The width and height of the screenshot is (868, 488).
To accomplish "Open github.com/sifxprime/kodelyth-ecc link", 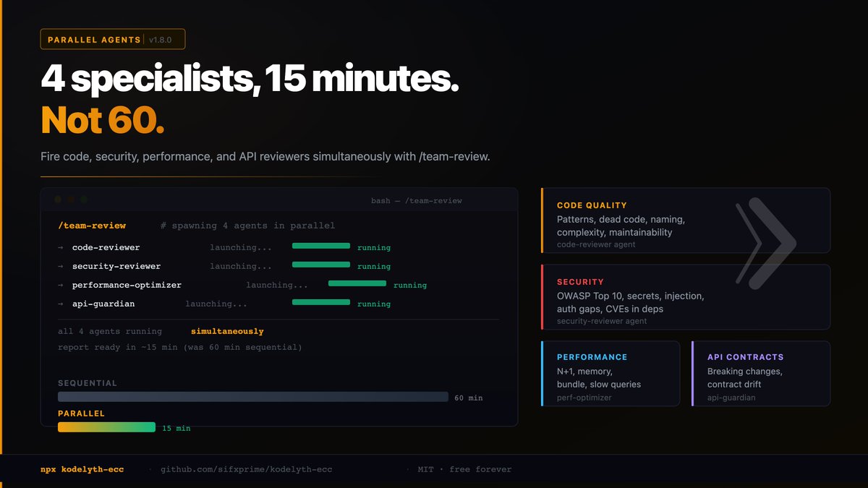I will pyautogui.click(x=247, y=469).
